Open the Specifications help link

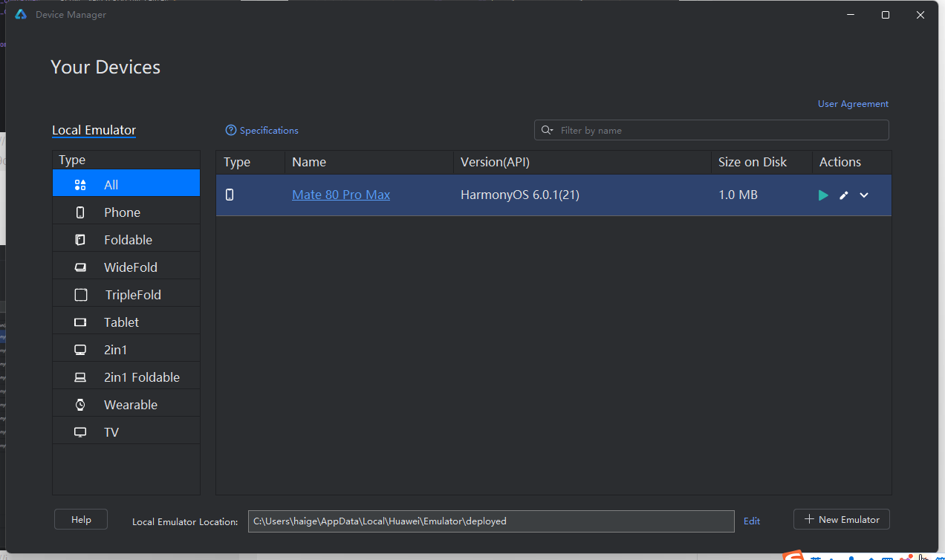coord(262,130)
